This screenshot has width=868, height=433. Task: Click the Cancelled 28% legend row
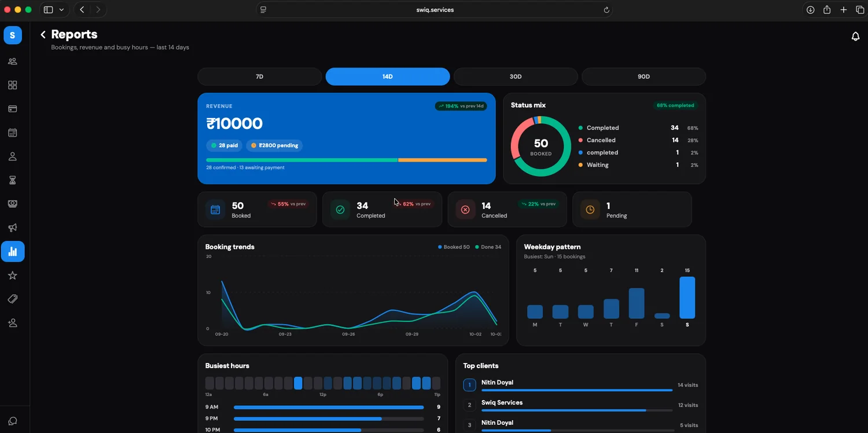click(638, 140)
